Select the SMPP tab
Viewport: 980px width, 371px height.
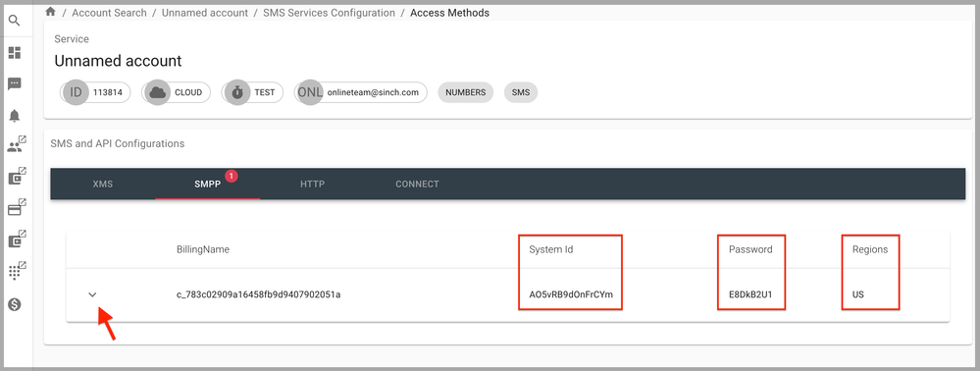[x=208, y=184]
